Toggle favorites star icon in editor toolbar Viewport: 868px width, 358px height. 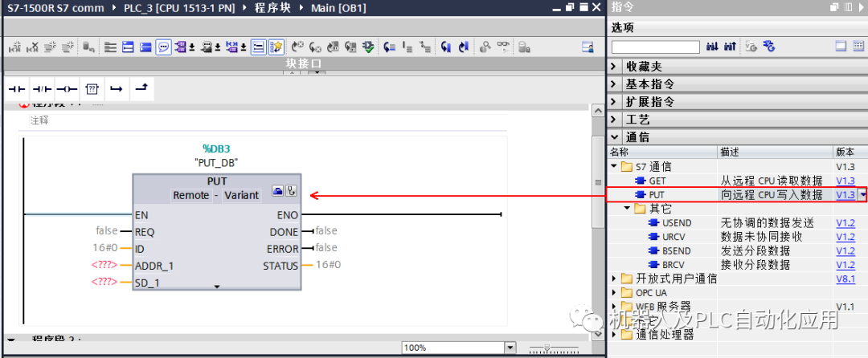coord(276,47)
